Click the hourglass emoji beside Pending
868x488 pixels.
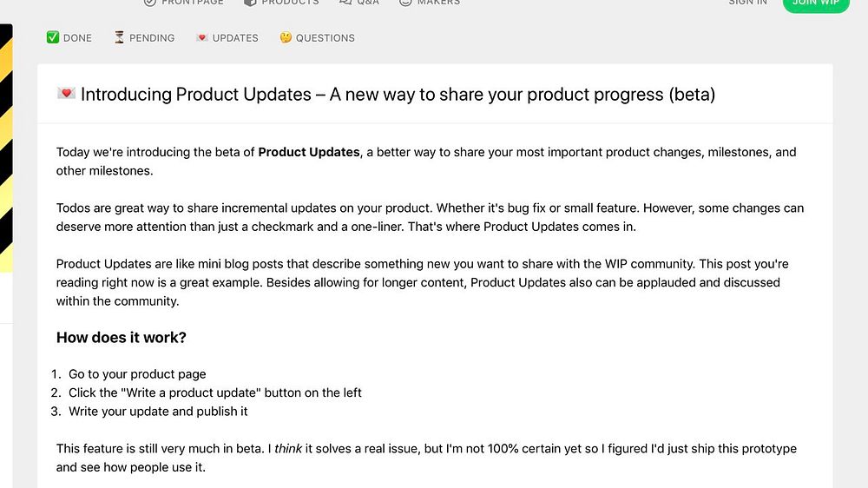tap(120, 38)
